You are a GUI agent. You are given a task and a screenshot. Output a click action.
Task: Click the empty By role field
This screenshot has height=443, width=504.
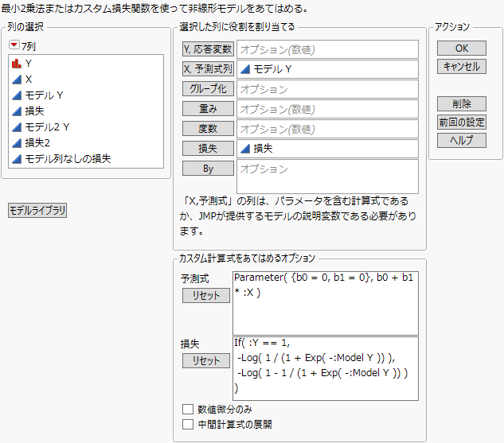[x=327, y=176]
